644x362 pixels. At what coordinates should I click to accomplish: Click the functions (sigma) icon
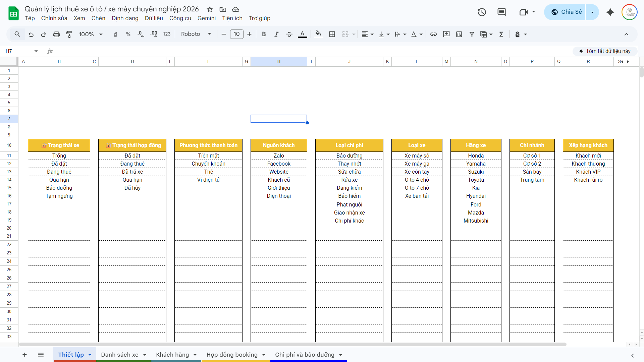501,34
